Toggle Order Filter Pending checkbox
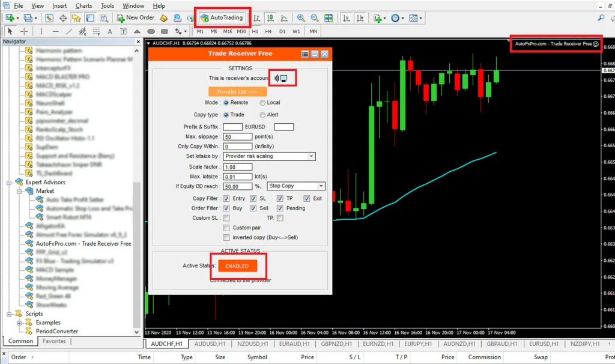This screenshot has width=615, height=364. coord(280,208)
